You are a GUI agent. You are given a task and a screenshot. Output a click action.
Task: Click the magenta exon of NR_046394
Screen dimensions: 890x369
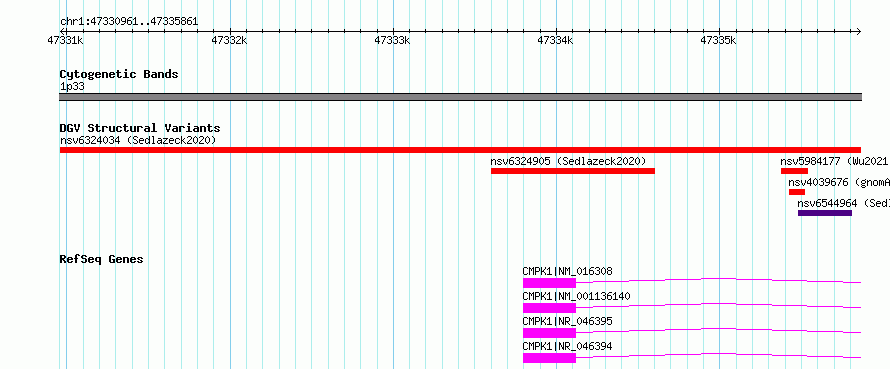549,358
